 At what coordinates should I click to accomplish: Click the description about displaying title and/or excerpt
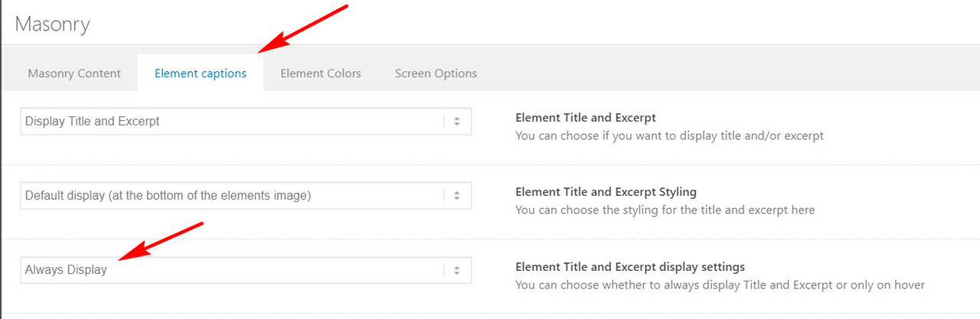click(x=670, y=136)
